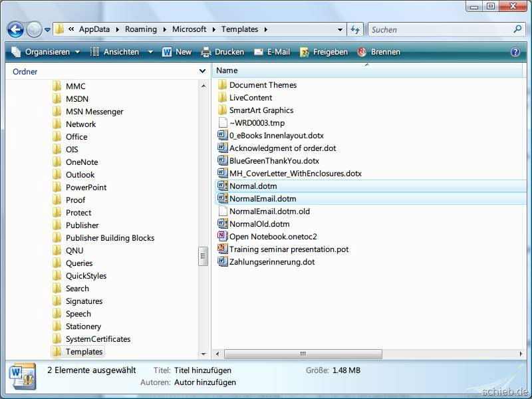
Task: Click the Training seminar presentation.pot icon
Action: (x=222, y=249)
